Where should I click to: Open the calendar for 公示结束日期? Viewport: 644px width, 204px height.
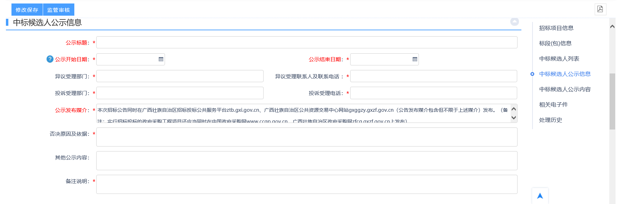[x=415, y=60]
